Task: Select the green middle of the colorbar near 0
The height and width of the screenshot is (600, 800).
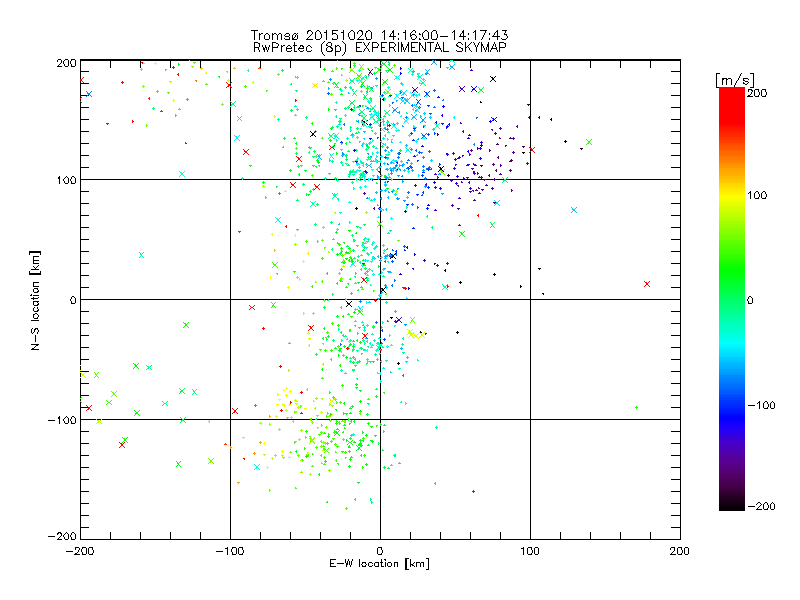Action: point(732,299)
